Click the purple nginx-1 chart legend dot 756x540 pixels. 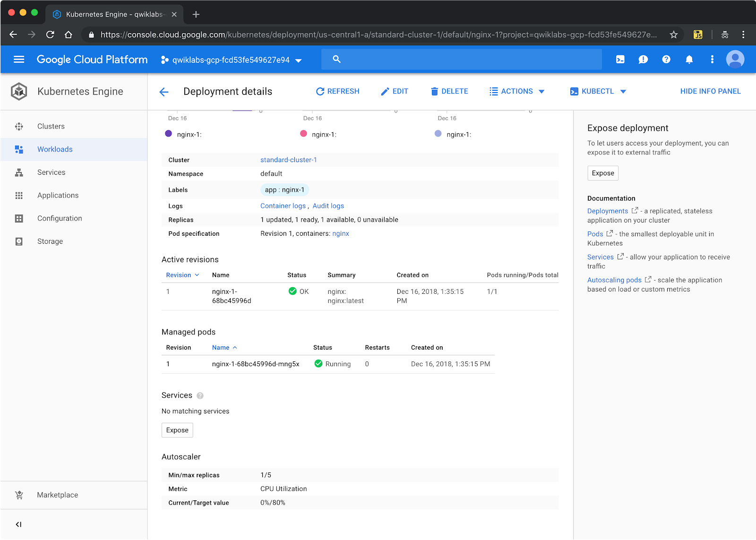169,134
